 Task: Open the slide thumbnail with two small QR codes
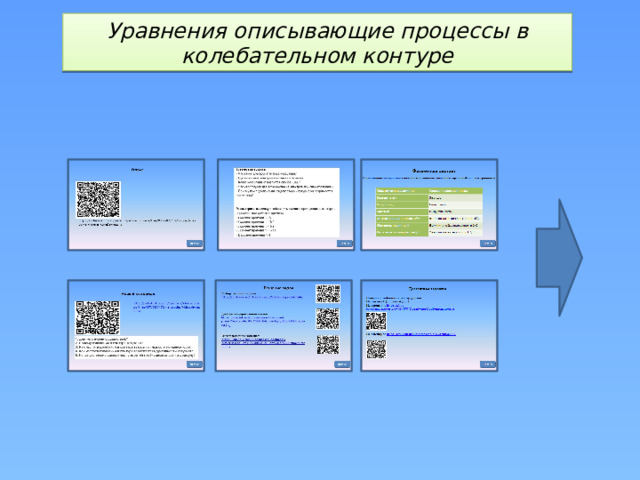(429, 325)
